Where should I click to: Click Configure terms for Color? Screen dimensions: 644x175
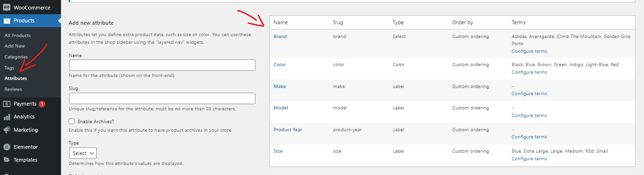tap(529, 72)
